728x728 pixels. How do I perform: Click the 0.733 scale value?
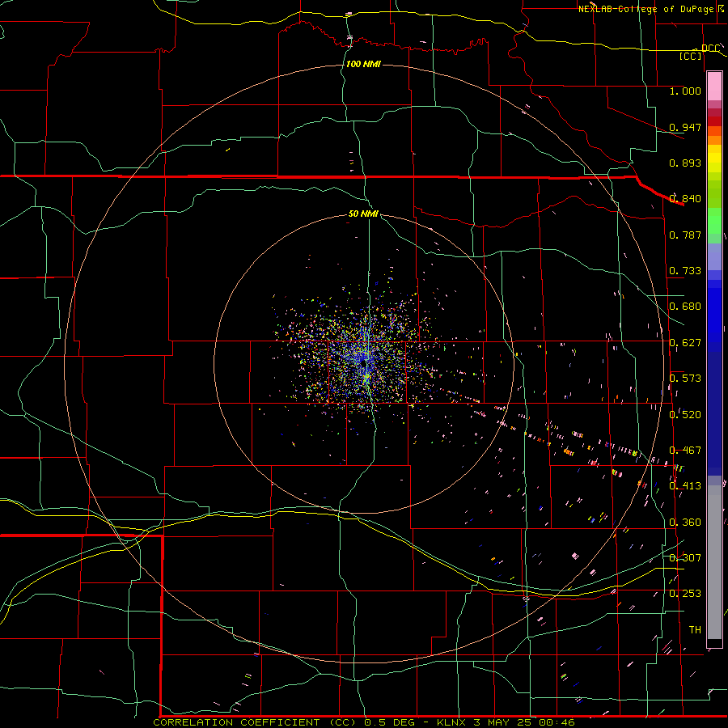[685, 271]
